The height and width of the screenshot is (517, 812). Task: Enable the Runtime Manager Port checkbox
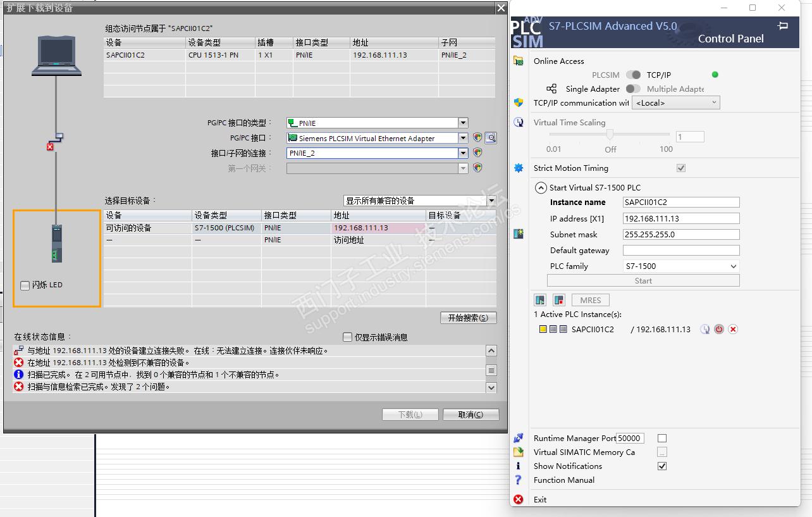click(x=662, y=438)
